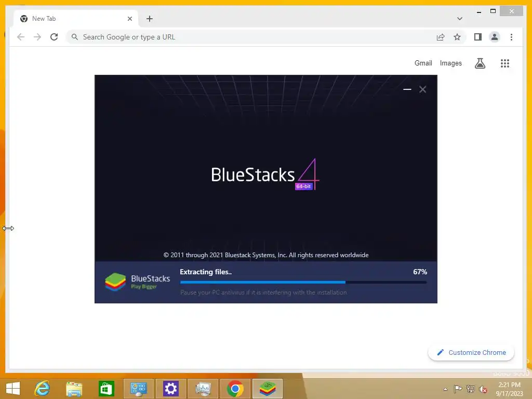This screenshot has width=532, height=399.
Task: Open the Windows Start button
Action: coord(13,389)
